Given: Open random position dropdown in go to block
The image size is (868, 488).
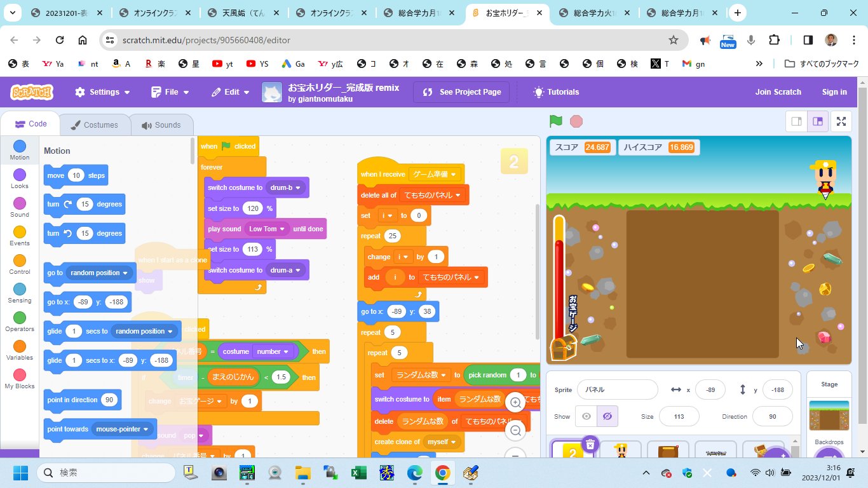Looking at the screenshot, I should tap(100, 273).
